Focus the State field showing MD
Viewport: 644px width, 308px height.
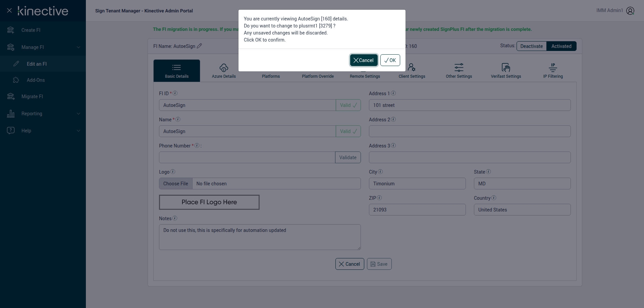[522, 184]
